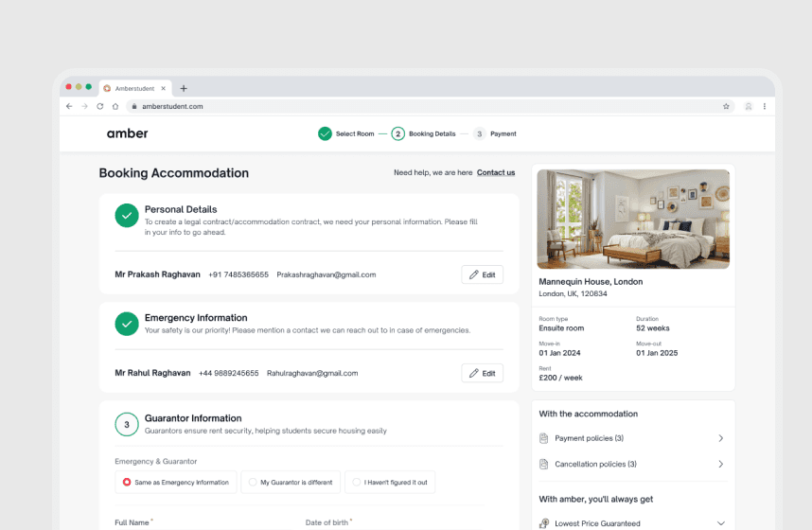812x530 pixels.
Task: Click the amber logo
Action: (128, 133)
